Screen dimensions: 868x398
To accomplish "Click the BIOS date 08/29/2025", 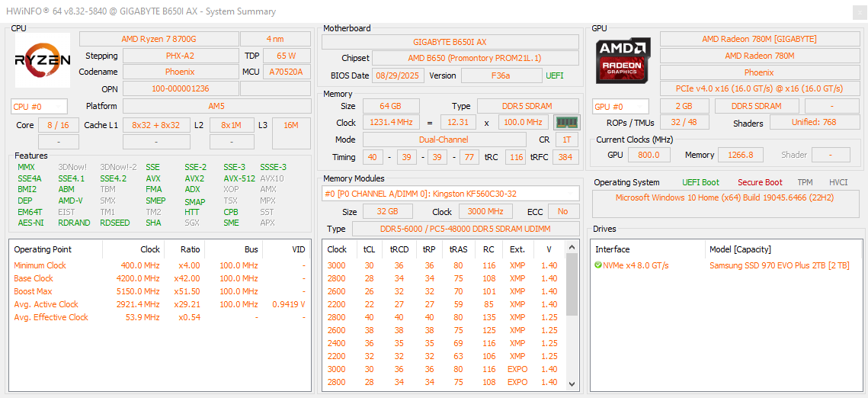I will tap(398, 75).
